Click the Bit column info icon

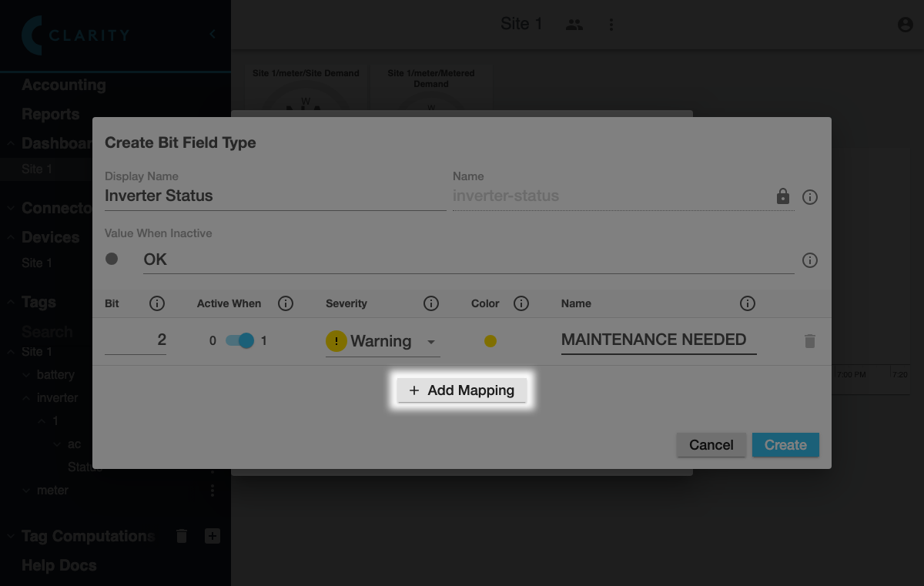coord(157,303)
